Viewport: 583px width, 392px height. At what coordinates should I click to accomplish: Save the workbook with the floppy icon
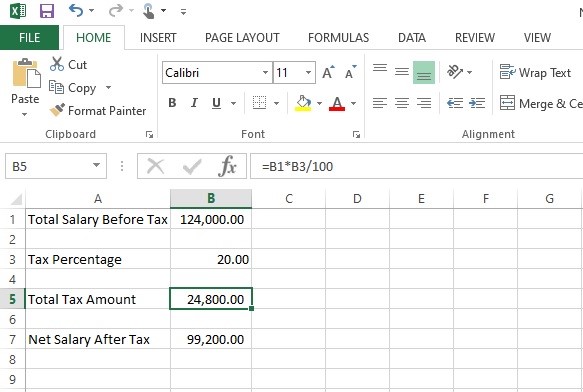pos(47,11)
